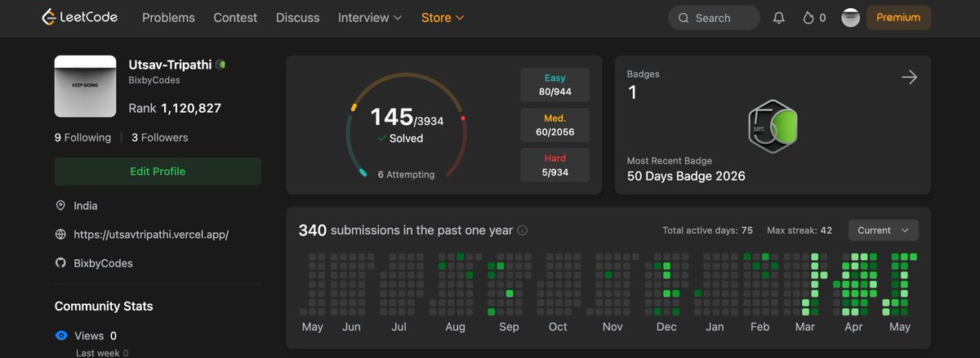Screen dimensions: 980x358
Task: Open the Contest page
Action: tap(235, 17)
